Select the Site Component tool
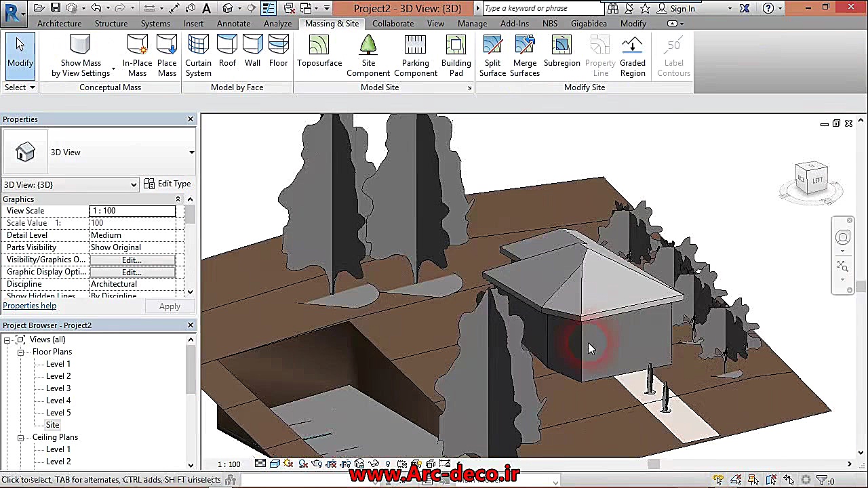This screenshot has width=868, height=488. pos(368,56)
